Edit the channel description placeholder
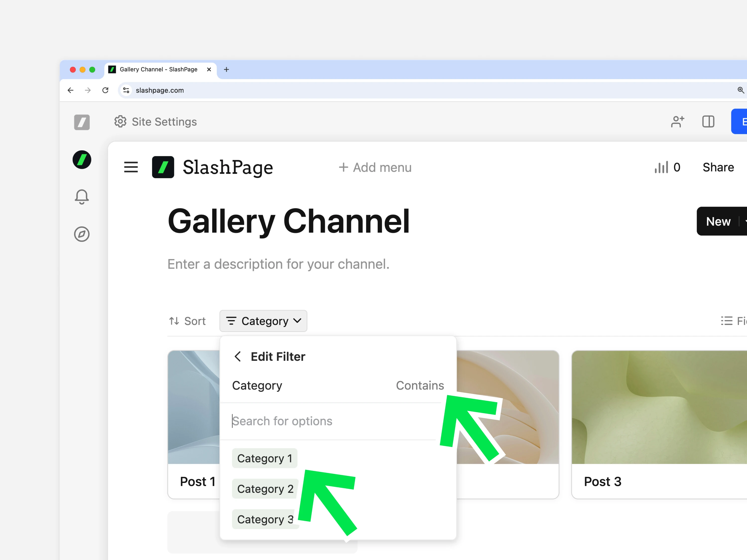 279,264
